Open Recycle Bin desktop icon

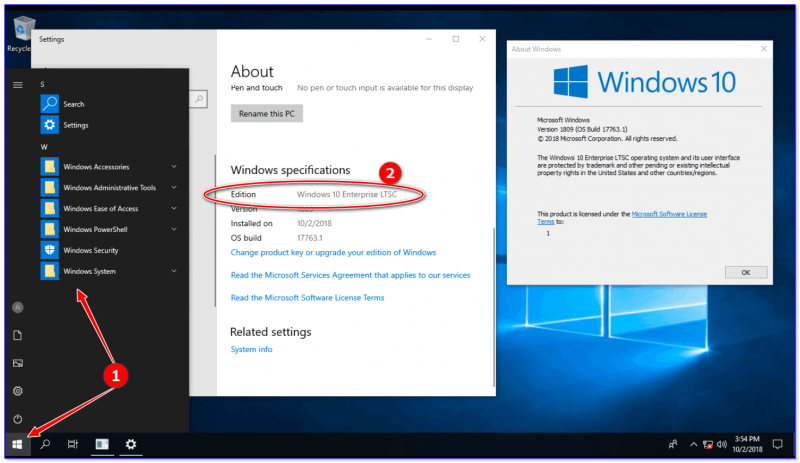20,34
